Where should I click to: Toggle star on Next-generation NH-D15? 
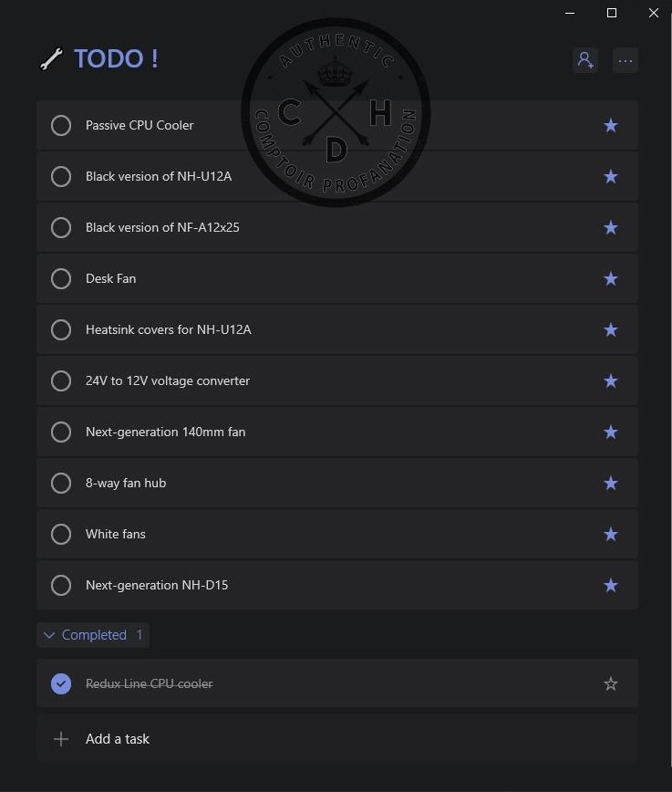click(x=611, y=585)
